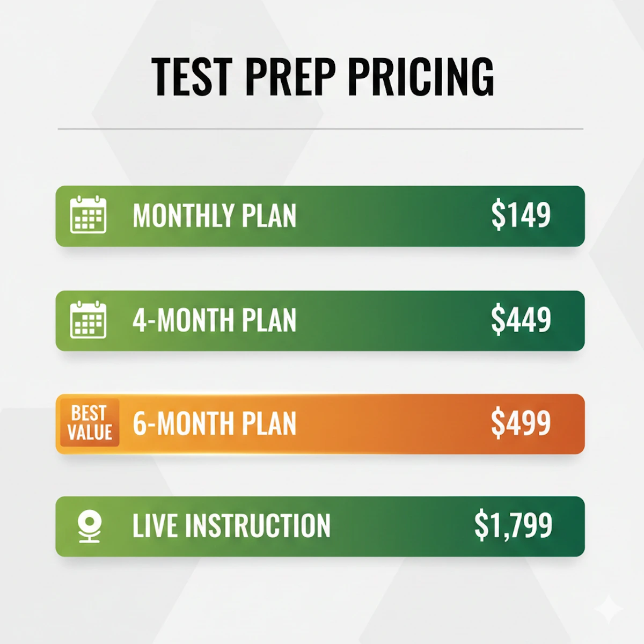The image size is (644, 644).
Task: Click the word TEST in the heading
Action: (x=192, y=77)
